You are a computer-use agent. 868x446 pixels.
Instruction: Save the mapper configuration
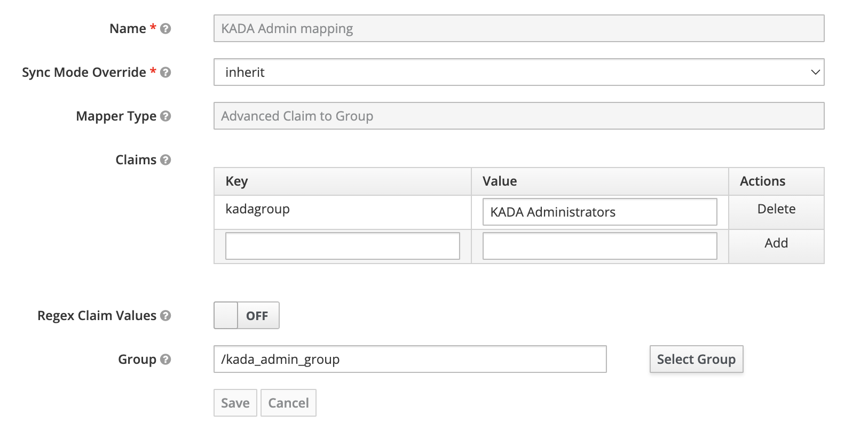coord(235,403)
